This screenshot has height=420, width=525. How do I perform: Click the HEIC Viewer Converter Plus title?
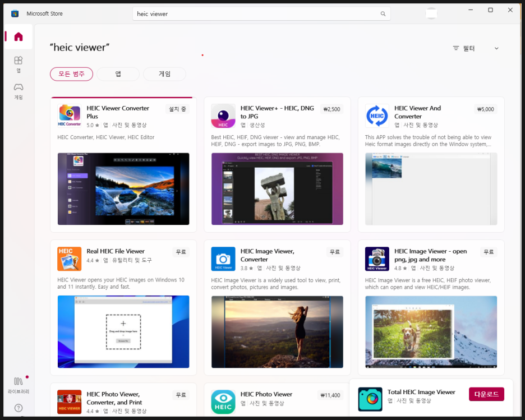(x=118, y=112)
